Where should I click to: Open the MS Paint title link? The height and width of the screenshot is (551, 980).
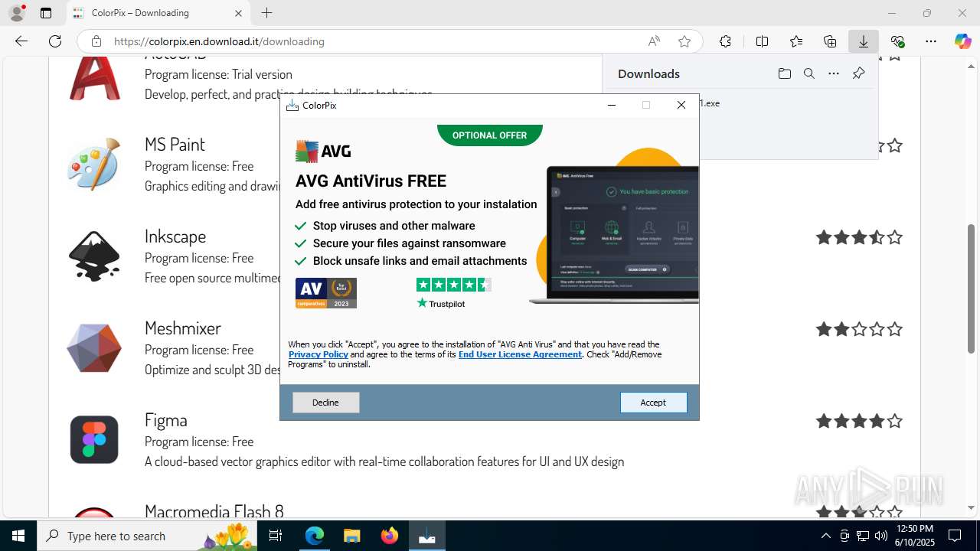tap(175, 144)
